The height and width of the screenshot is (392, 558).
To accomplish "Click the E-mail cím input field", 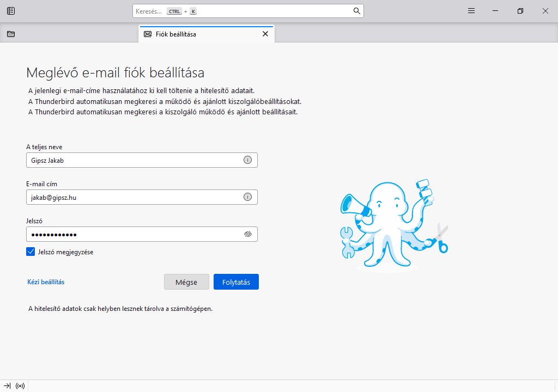I will (142, 197).
